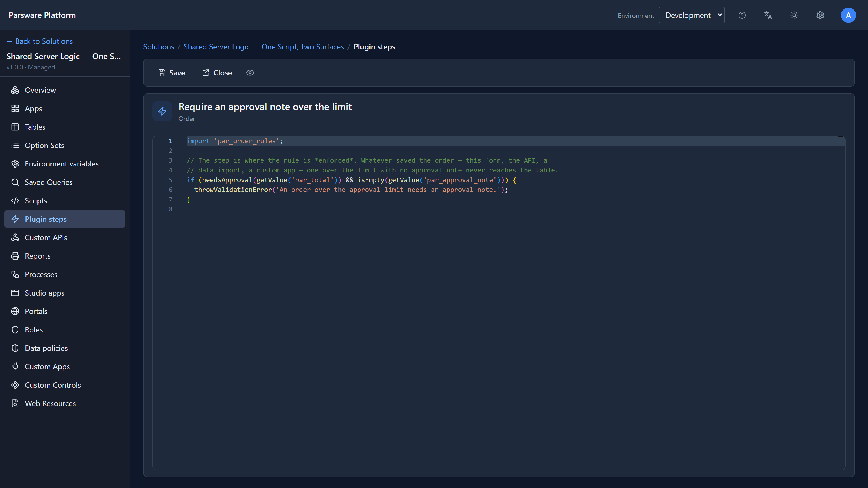The image size is (868, 488).
Task: Click the lightning badge beside the step title
Action: (x=162, y=111)
